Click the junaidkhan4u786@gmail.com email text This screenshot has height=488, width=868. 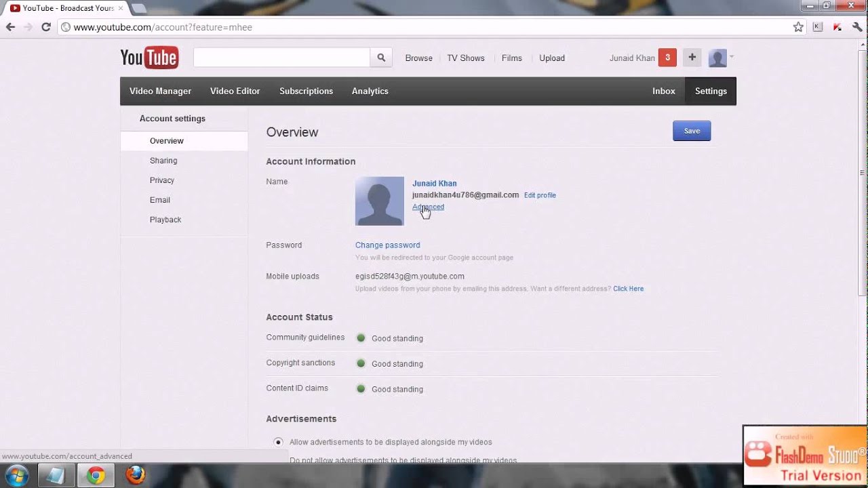coord(465,195)
